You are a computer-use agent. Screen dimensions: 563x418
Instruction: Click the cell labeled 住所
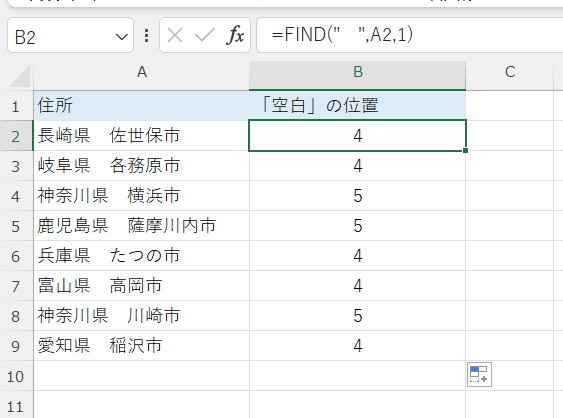tap(141, 106)
